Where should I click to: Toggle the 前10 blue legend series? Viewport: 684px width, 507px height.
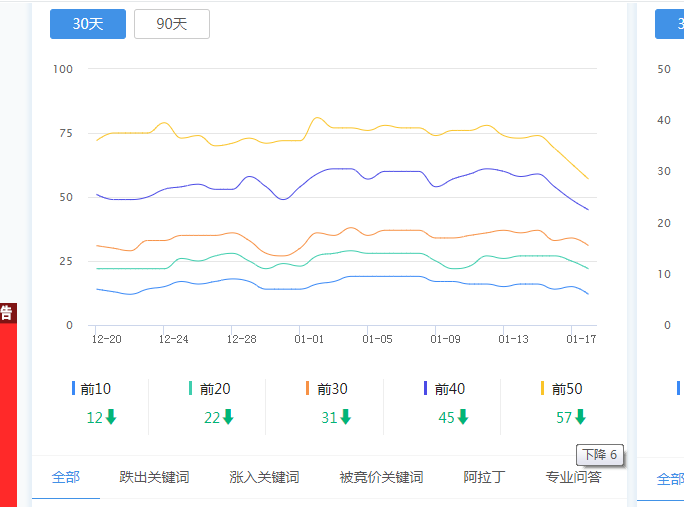click(92, 389)
